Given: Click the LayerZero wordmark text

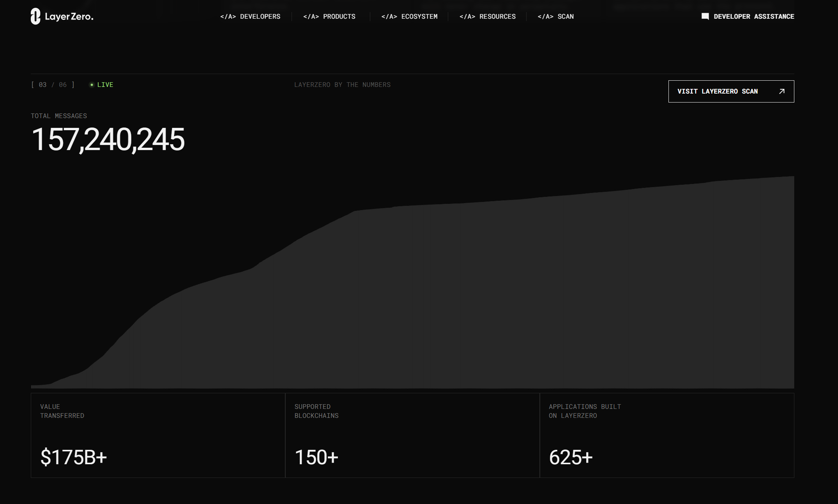Looking at the screenshot, I should coord(69,17).
